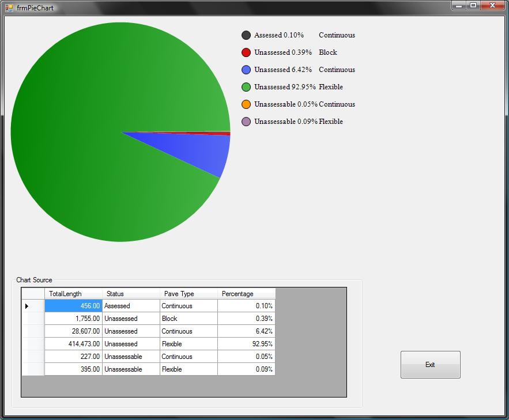The width and height of the screenshot is (509, 420).
Task: Click the blue Unassessed Continuous legend circle
Action: 246,70
